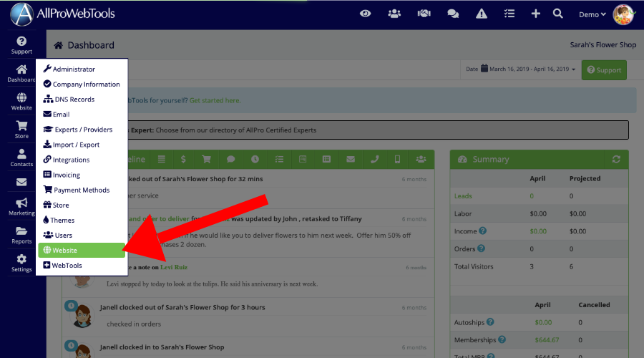
Task: Filter timeline by shopping cart orders icon
Action: coord(207,159)
